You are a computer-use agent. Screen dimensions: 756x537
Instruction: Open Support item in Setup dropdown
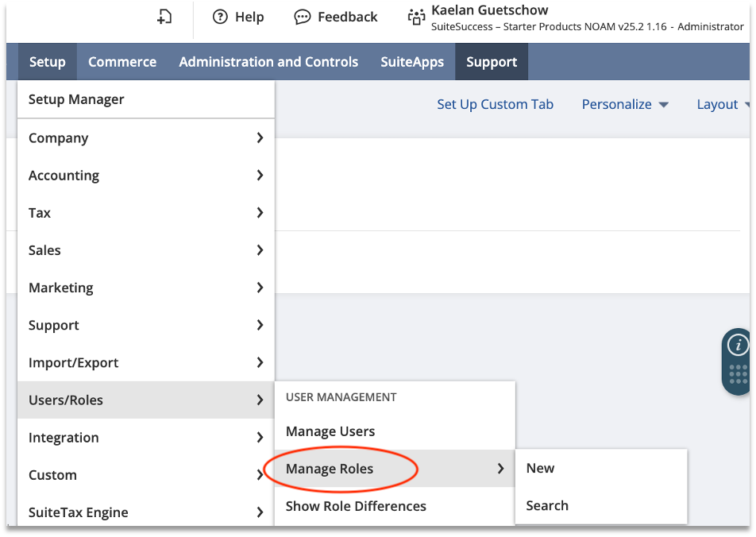click(146, 325)
